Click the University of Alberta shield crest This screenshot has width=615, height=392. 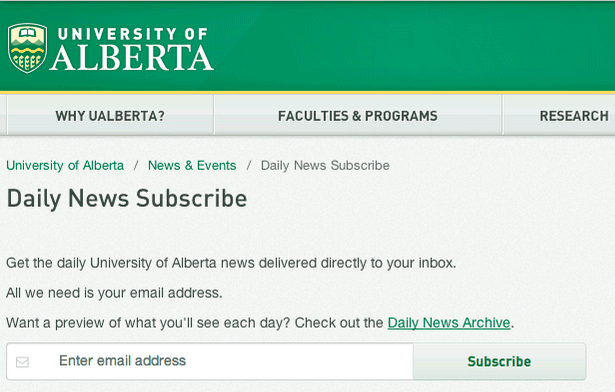pos(27,48)
